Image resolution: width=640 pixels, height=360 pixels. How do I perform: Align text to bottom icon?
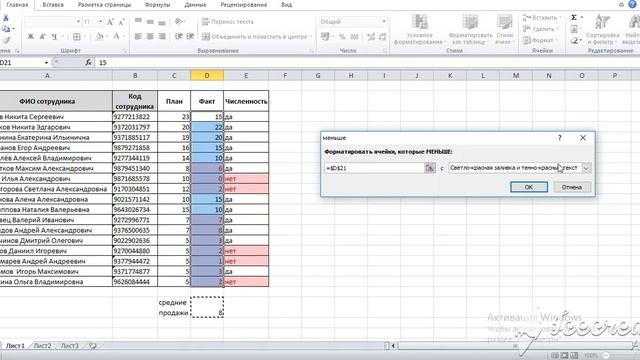pyautogui.click(x=162, y=22)
